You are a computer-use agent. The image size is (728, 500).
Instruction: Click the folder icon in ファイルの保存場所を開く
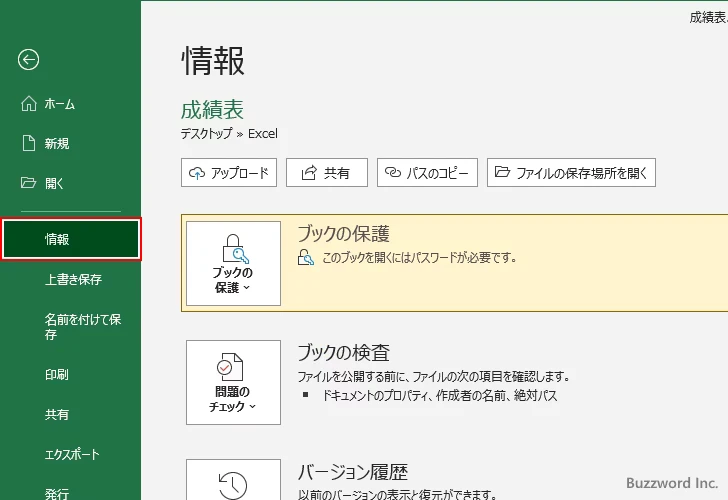point(502,172)
